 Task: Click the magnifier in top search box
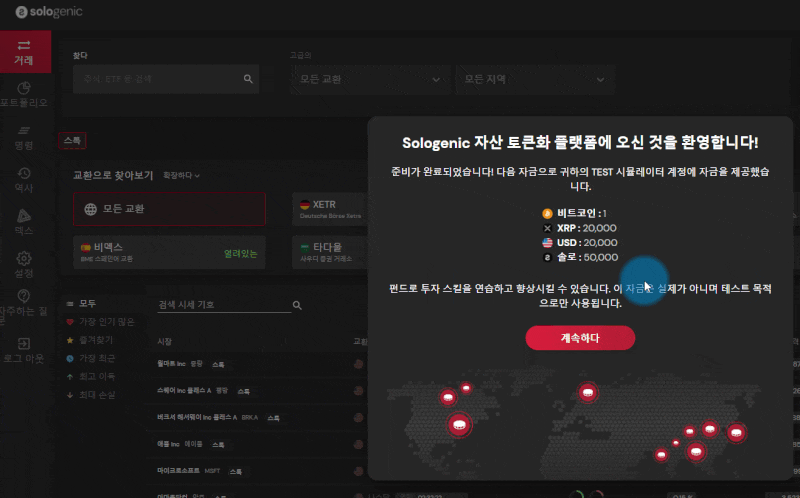click(248, 79)
